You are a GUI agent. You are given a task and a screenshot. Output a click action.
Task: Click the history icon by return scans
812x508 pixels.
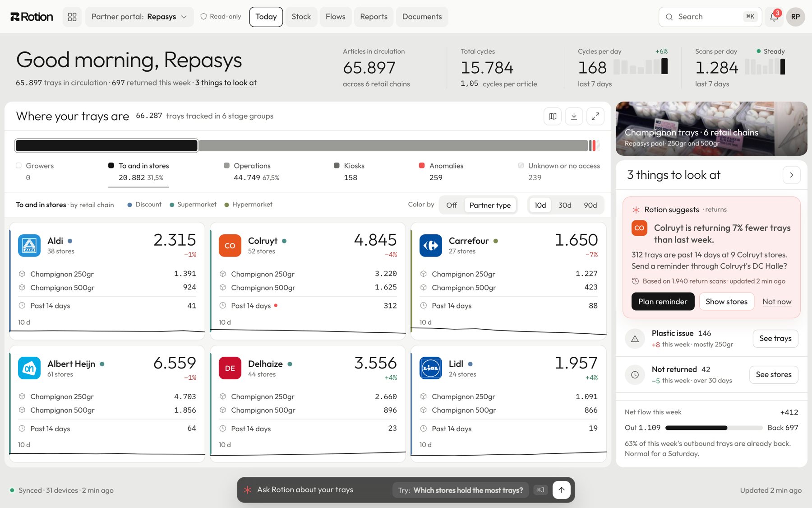coord(635,281)
